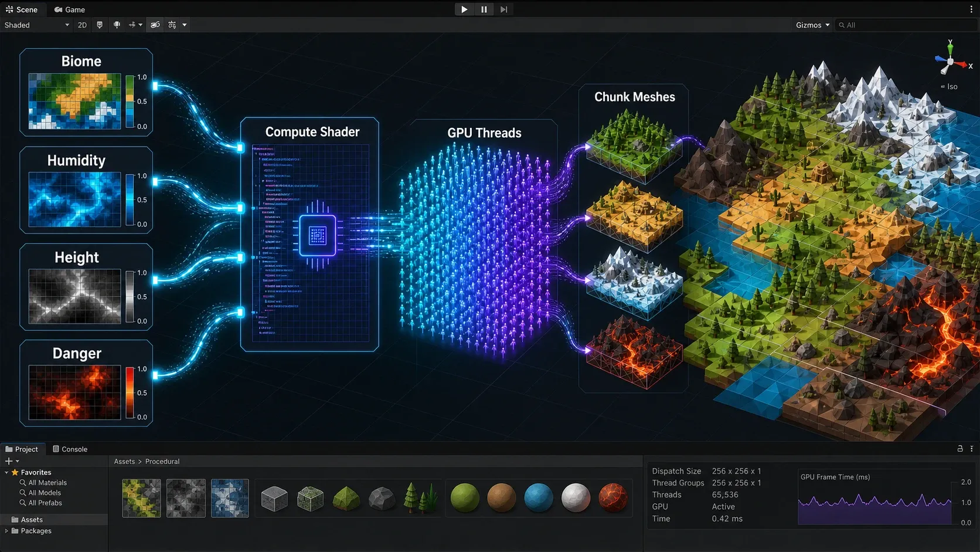The height and width of the screenshot is (552, 980).
Task: Select the gray rock mesh asset
Action: (x=382, y=499)
